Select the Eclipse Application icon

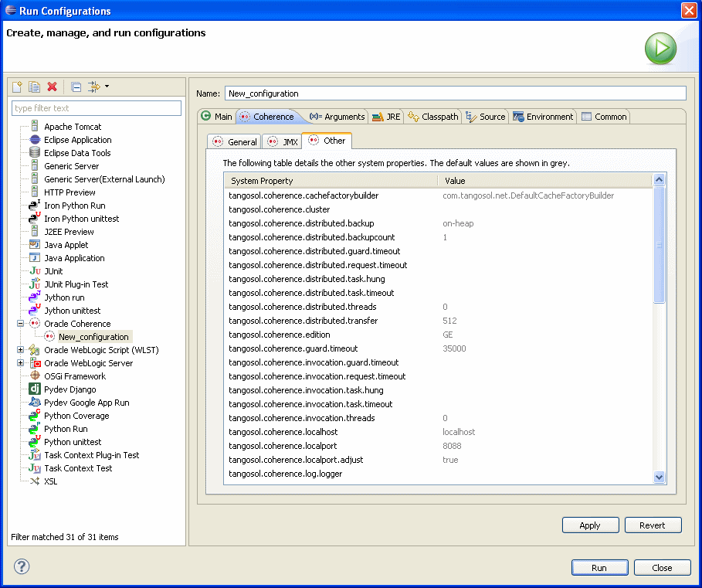point(35,140)
